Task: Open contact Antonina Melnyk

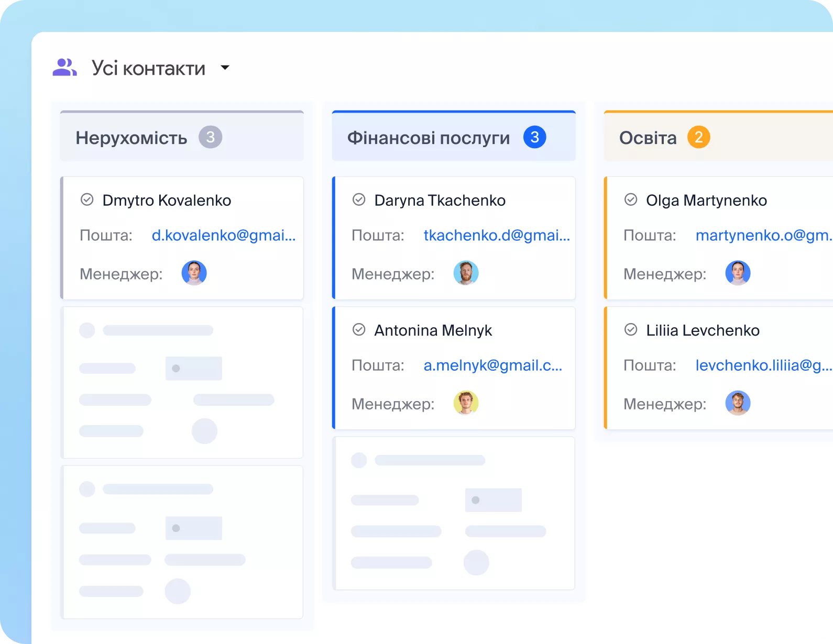Action: point(433,330)
